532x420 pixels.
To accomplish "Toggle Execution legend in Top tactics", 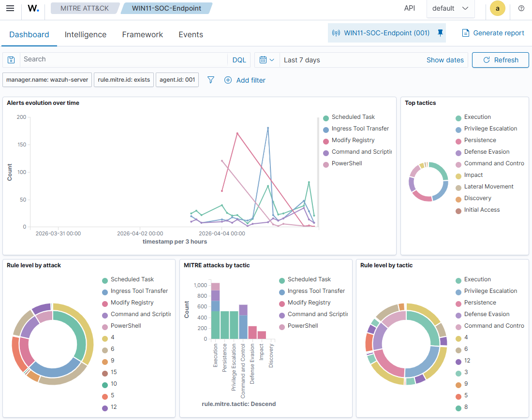I will point(477,117).
